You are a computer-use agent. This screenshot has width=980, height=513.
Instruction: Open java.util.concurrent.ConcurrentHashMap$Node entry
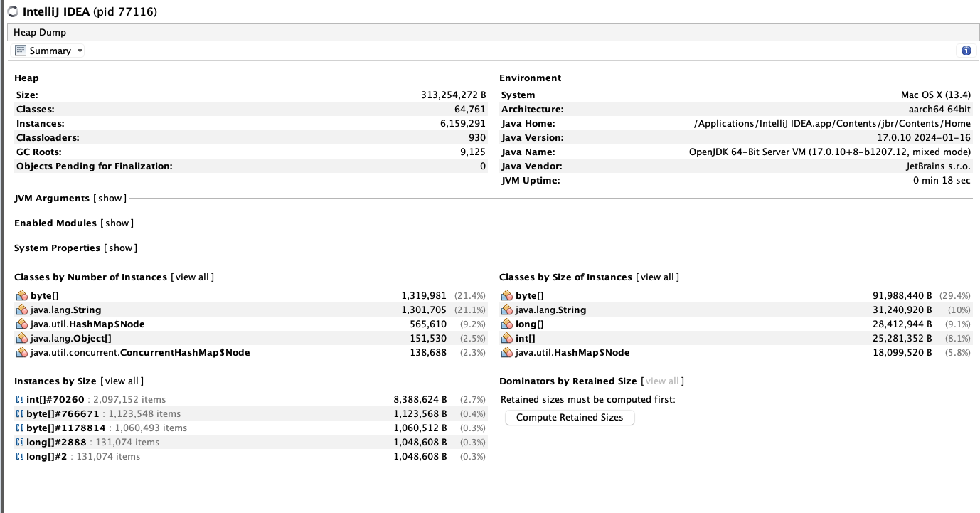(140, 352)
